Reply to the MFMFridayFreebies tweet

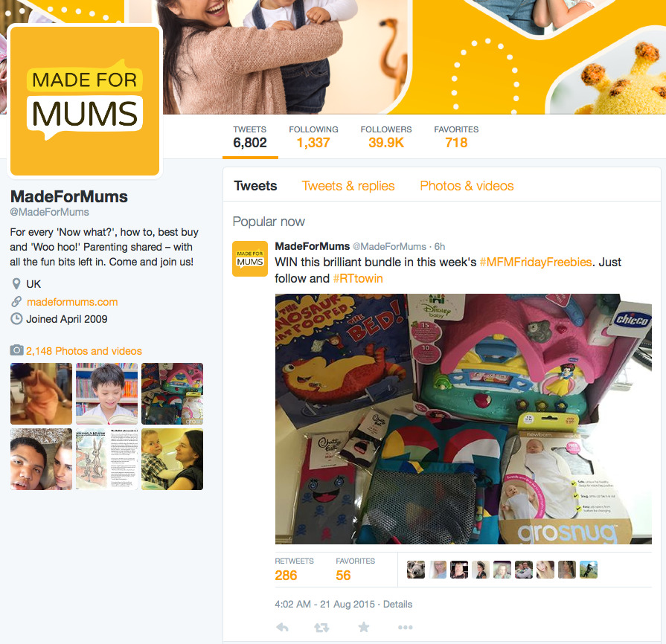(283, 628)
